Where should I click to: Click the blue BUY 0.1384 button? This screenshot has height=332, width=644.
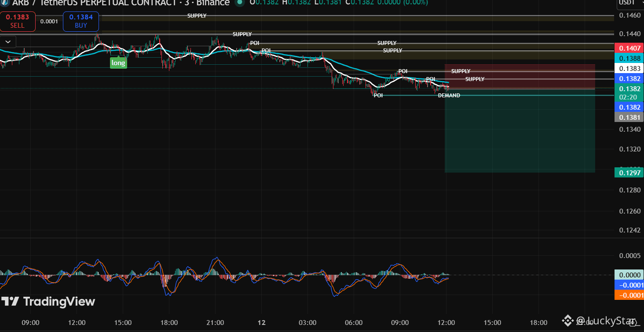(x=81, y=21)
